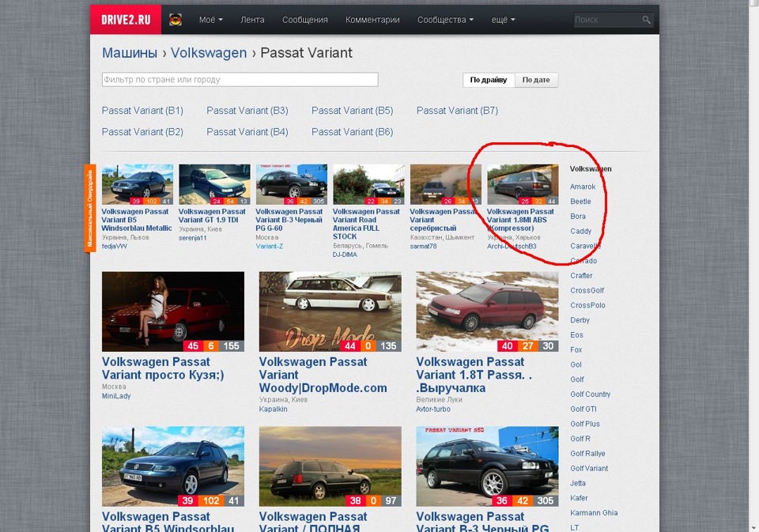This screenshot has height=532, width=759.
Task: Open Passat Variant (B3) generation
Action: coord(247,111)
